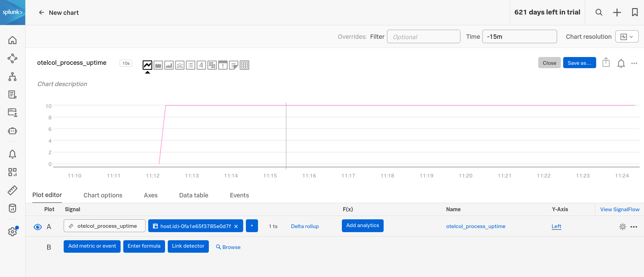Open View SignalFlow link
644x277 pixels.
620,210
